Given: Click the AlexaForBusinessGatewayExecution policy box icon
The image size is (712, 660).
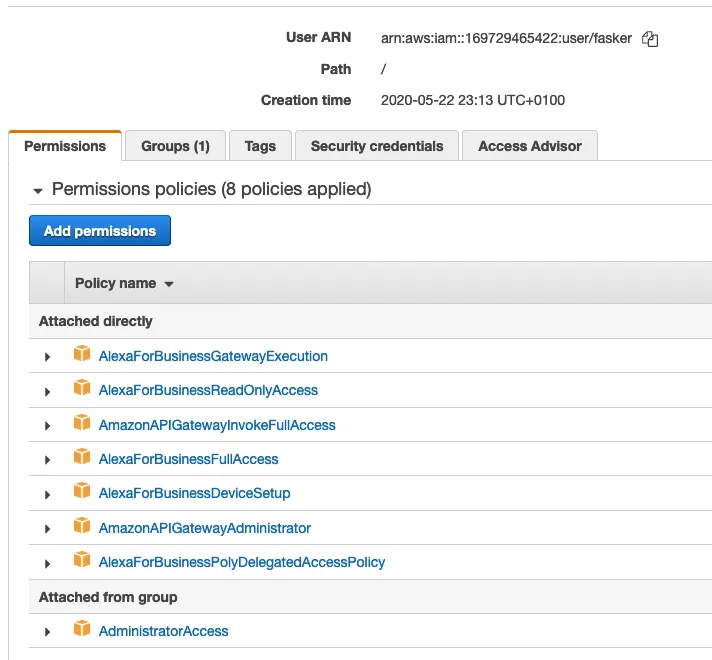Looking at the screenshot, I should pyautogui.click(x=82, y=354).
